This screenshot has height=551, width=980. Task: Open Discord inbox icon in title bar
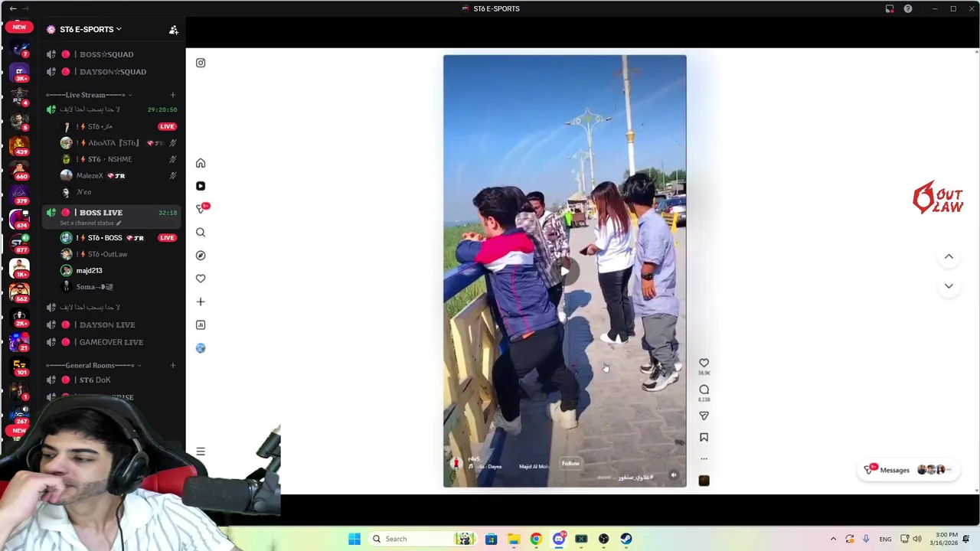coord(890,8)
